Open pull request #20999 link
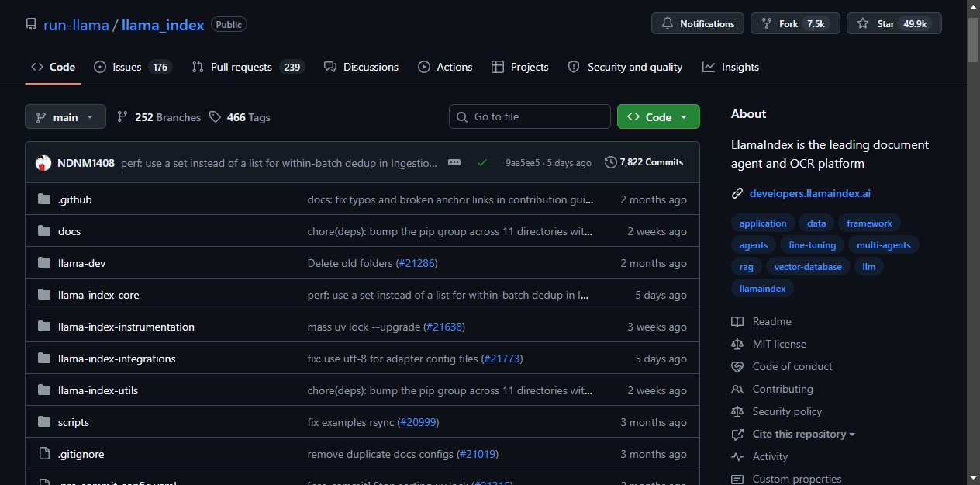Screen dimensions: 980x485 tap(419, 422)
